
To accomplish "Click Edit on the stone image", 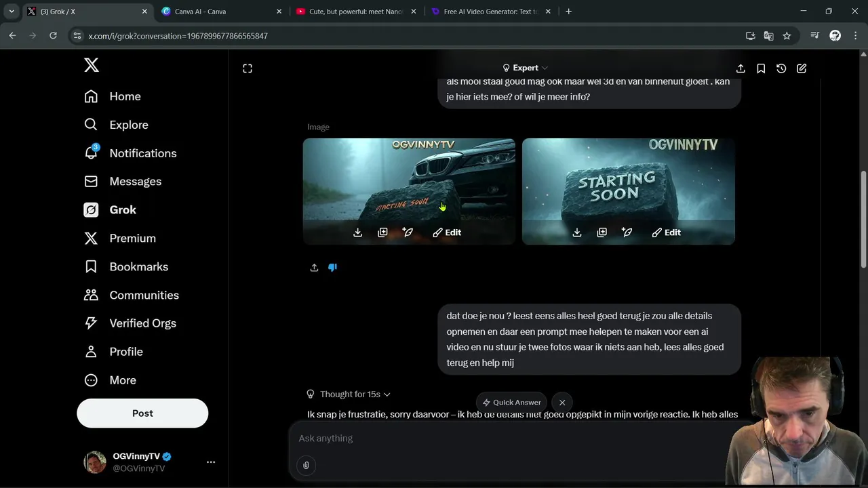I will (666, 232).
